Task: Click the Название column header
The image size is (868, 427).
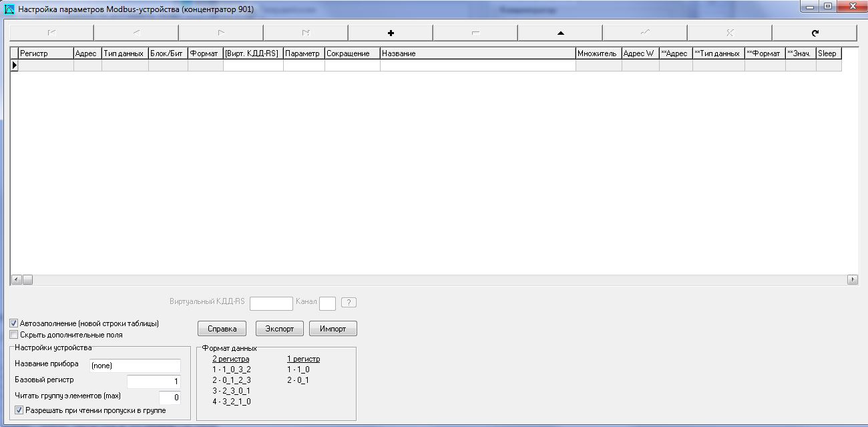Action: 477,53
